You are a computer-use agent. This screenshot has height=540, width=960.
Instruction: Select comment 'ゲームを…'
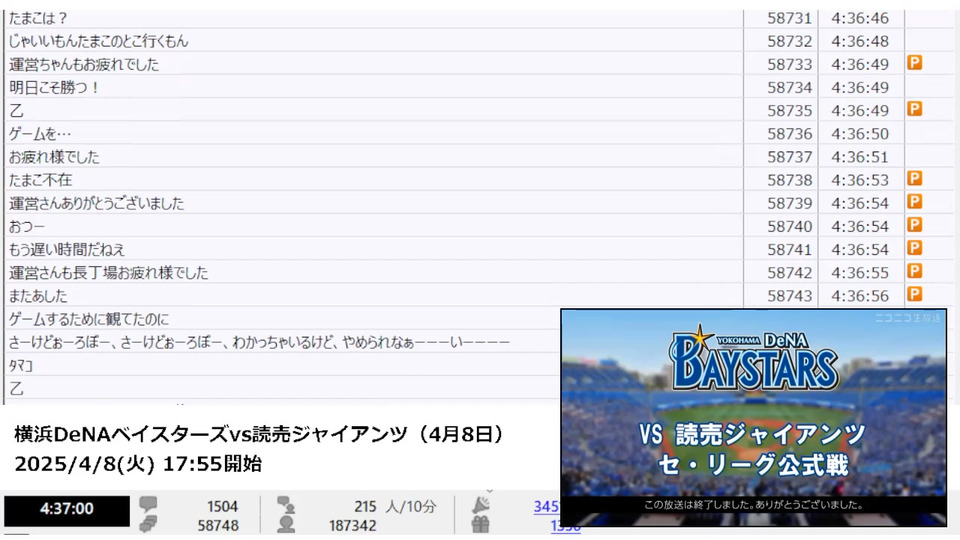(40, 133)
